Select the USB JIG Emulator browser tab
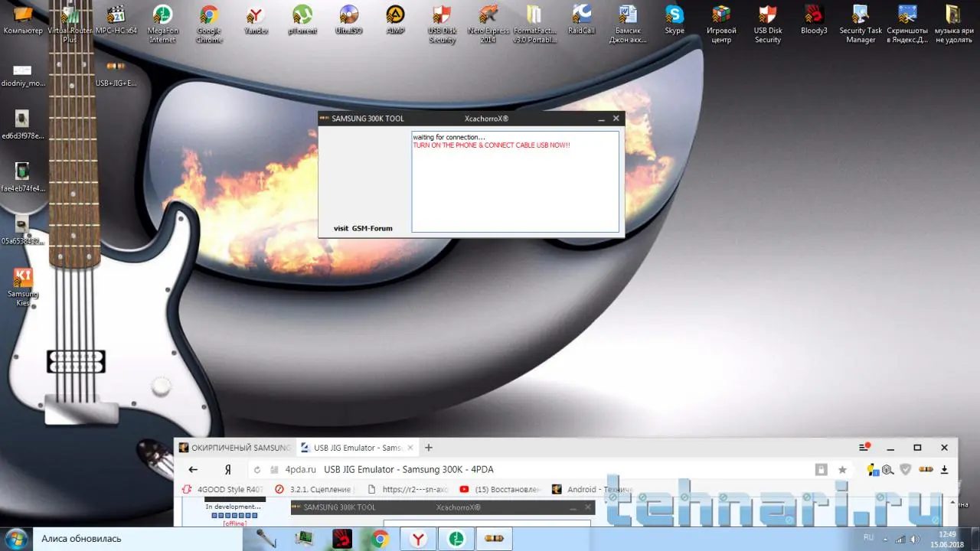980x551 pixels. tap(355, 448)
